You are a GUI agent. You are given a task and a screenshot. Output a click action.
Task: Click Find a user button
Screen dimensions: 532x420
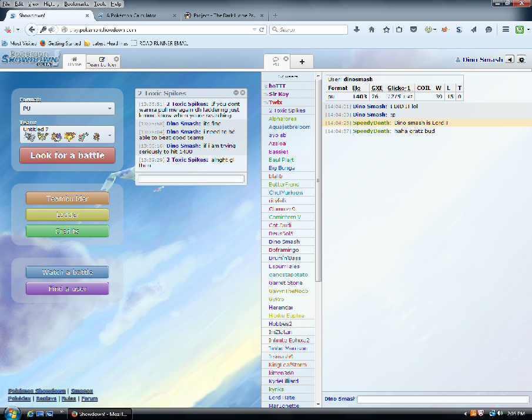[x=67, y=288]
